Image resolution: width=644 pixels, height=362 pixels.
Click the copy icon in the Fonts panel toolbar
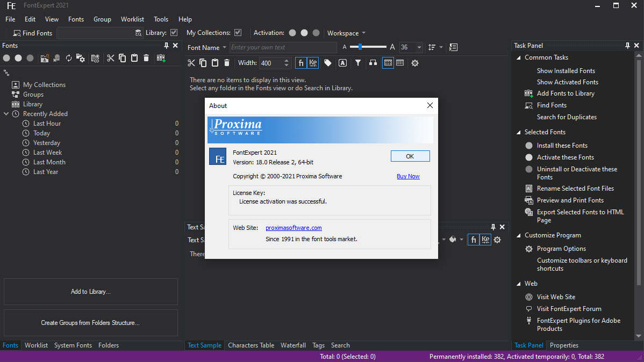click(x=123, y=59)
